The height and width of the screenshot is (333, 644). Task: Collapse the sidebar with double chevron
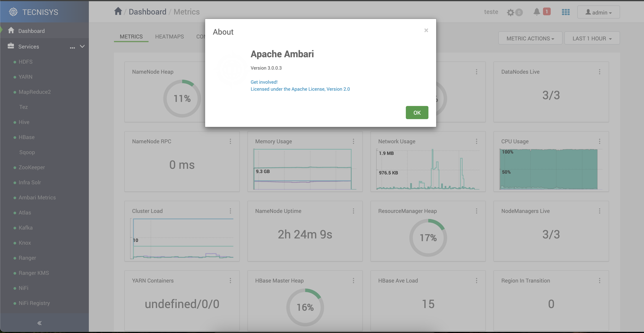39,323
